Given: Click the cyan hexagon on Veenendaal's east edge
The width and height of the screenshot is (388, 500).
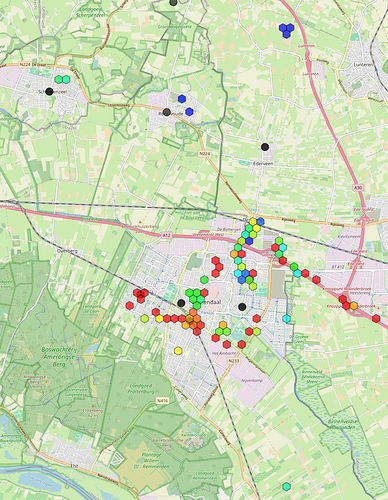Looking at the screenshot, I should pyautogui.click(x=286, y=319).
